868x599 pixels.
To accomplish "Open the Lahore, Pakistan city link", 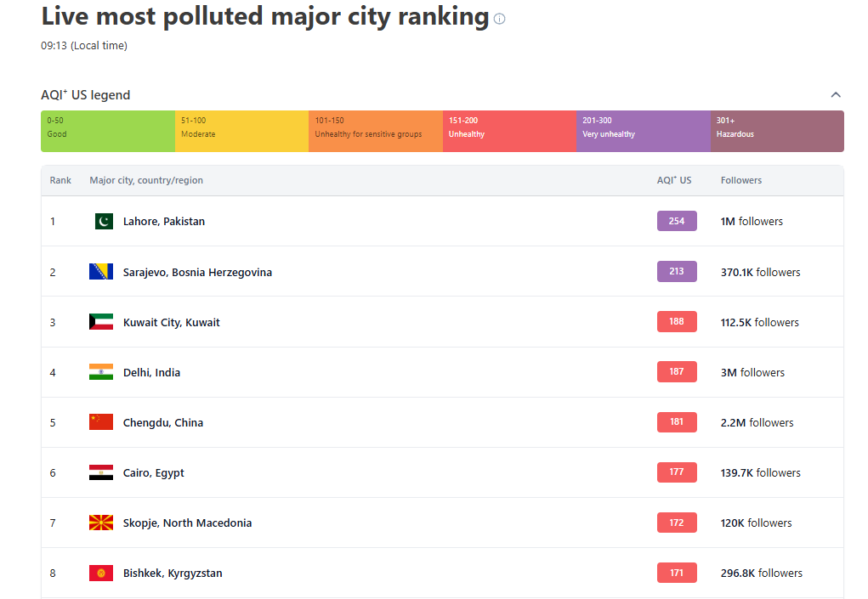I will (164, 222).
